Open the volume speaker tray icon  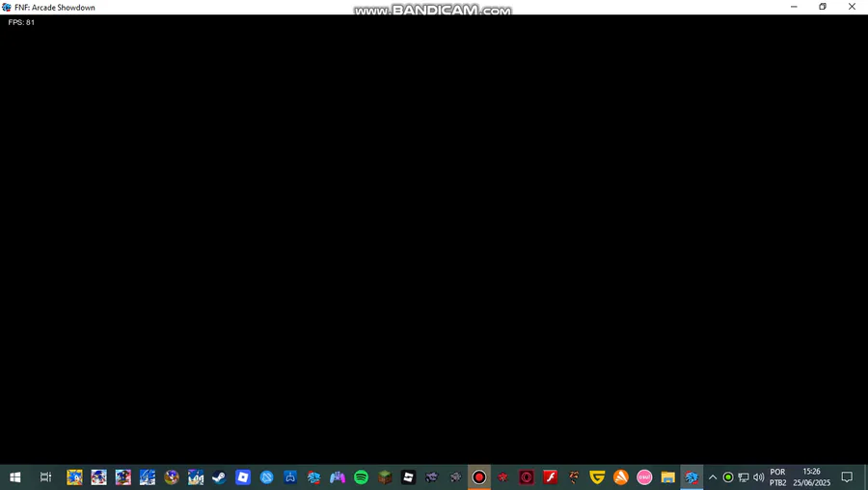coord(758,477)
